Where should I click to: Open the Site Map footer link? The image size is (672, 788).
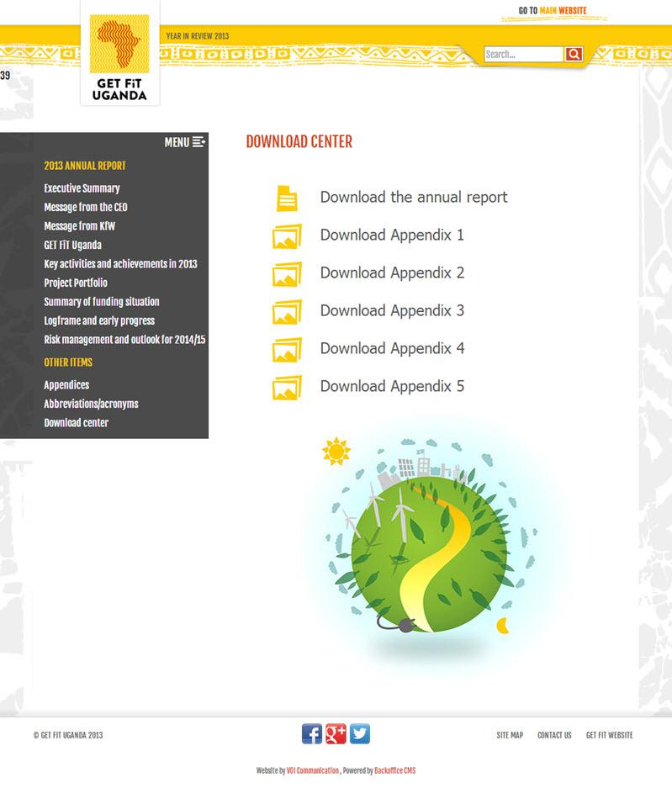click(510, 735)
